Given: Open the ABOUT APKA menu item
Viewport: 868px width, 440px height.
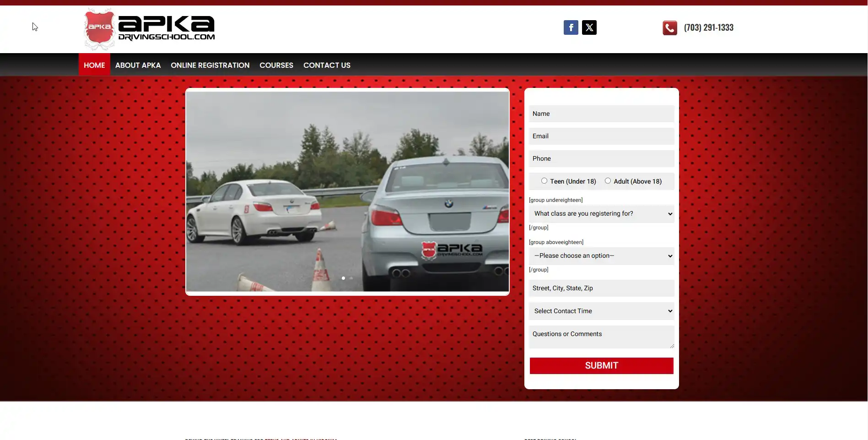Looking at the screenshot, I should coord(138,65).
